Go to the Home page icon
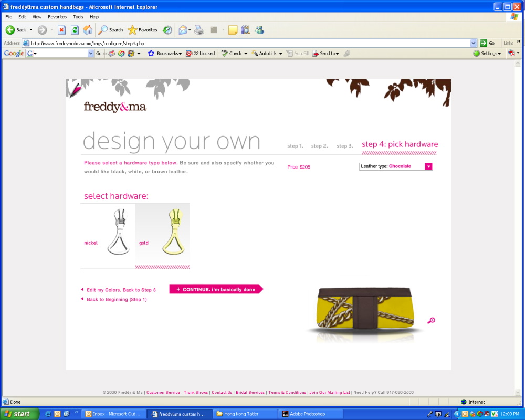This screenshot has width=525, height=420. click(88, 30)
